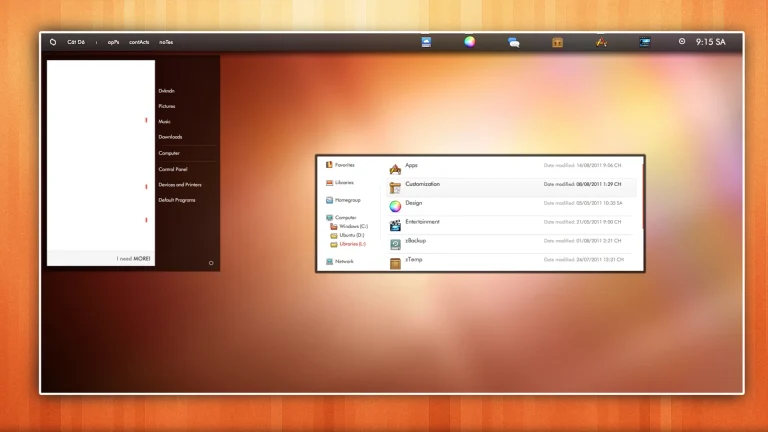This screenshot has height=432, width=768.
Task: Click date modified 05/05/2011 10:35 SA
Action: [x=583, y=203]
